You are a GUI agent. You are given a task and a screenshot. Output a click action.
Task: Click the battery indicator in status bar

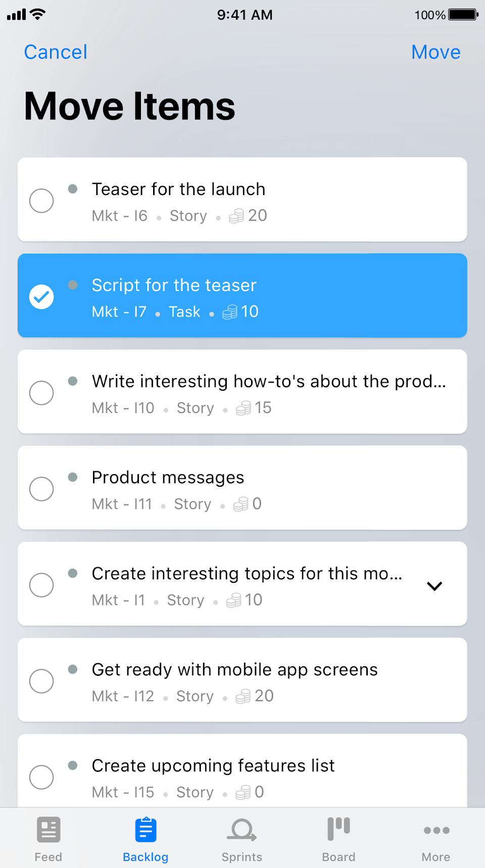(x=463, y=15)
